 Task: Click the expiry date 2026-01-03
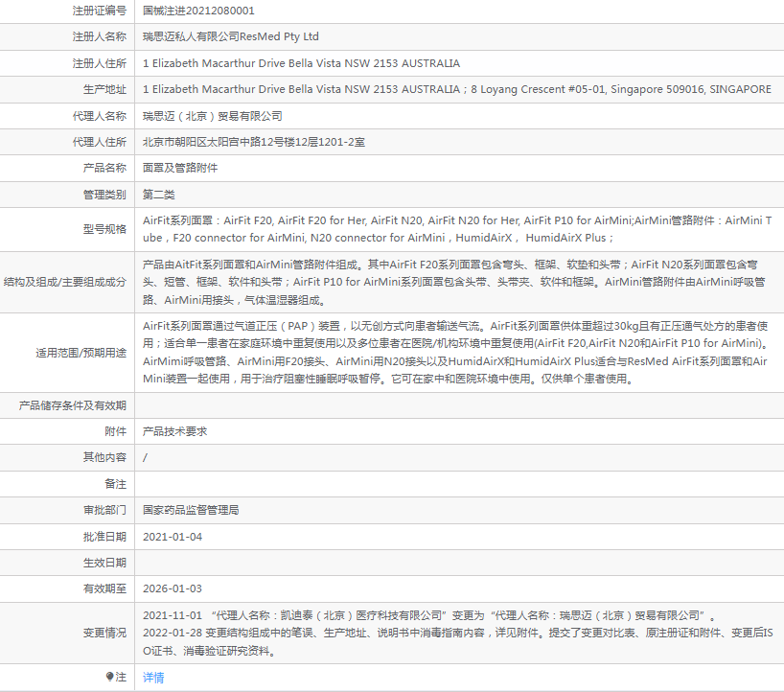pos(173,588)
